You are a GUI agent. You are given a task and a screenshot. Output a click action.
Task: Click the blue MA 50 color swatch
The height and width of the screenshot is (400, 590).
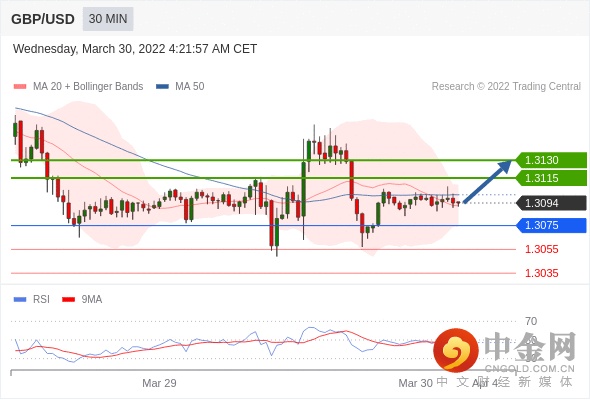click(163, 87)
